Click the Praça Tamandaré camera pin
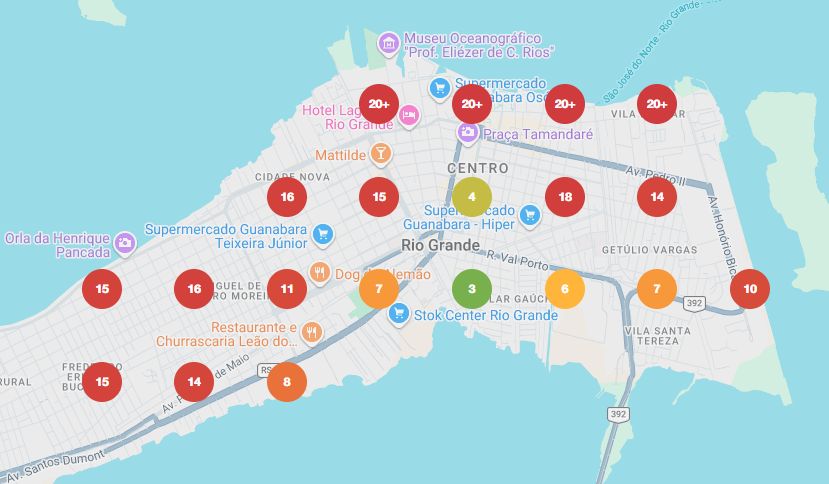This screenshot has height=484, width=829. click(467, 133)
